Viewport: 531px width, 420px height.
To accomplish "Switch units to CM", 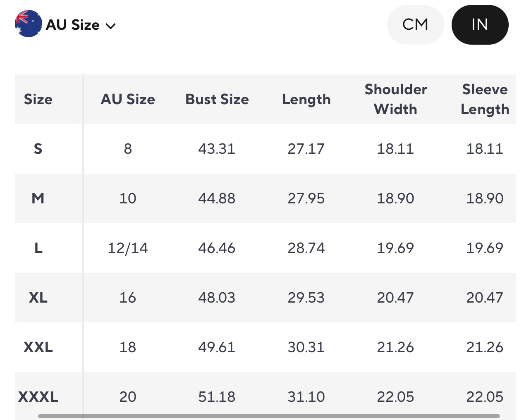I will pyautogui.click(x=415, y=25).
